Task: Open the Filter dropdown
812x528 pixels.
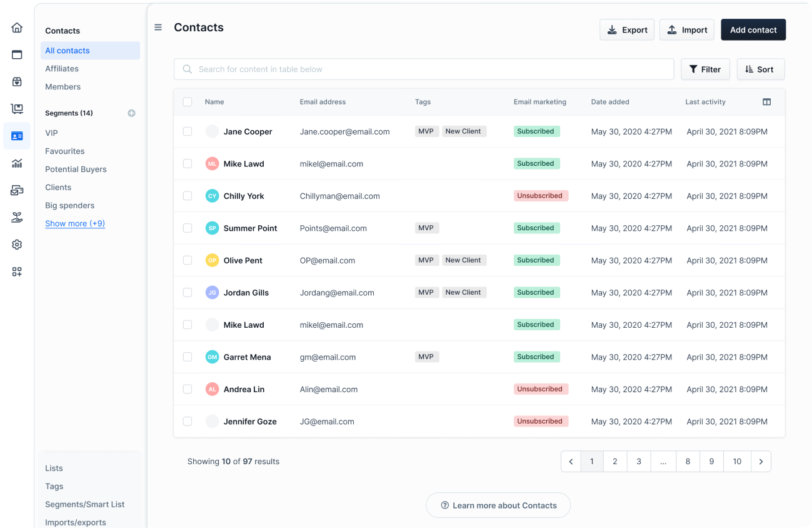Action: pos(704,69)
